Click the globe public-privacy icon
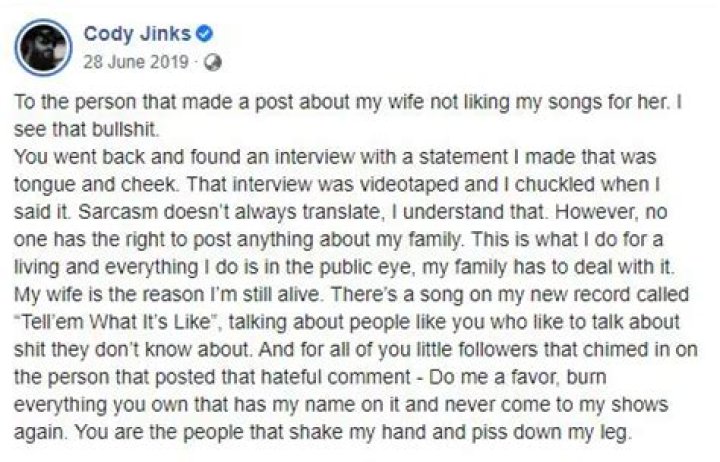The height and width of the screenshot is (462, 720). pos(213,61)
